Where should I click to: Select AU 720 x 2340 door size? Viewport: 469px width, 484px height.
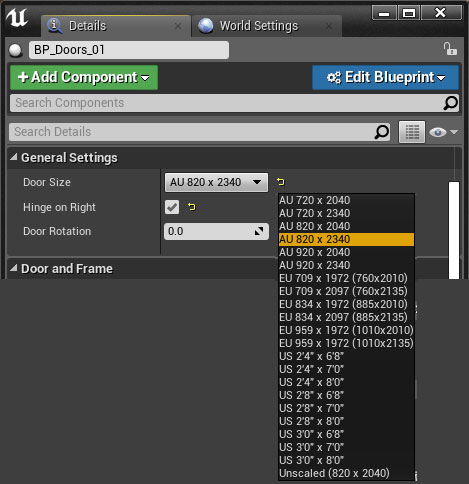point(346,213)
